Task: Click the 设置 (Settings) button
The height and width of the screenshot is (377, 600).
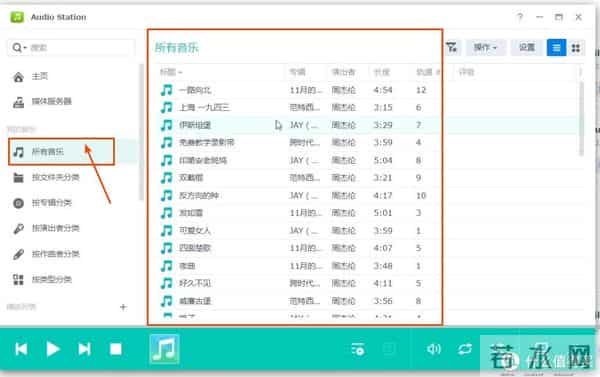Action: click(x=527, y=47)
